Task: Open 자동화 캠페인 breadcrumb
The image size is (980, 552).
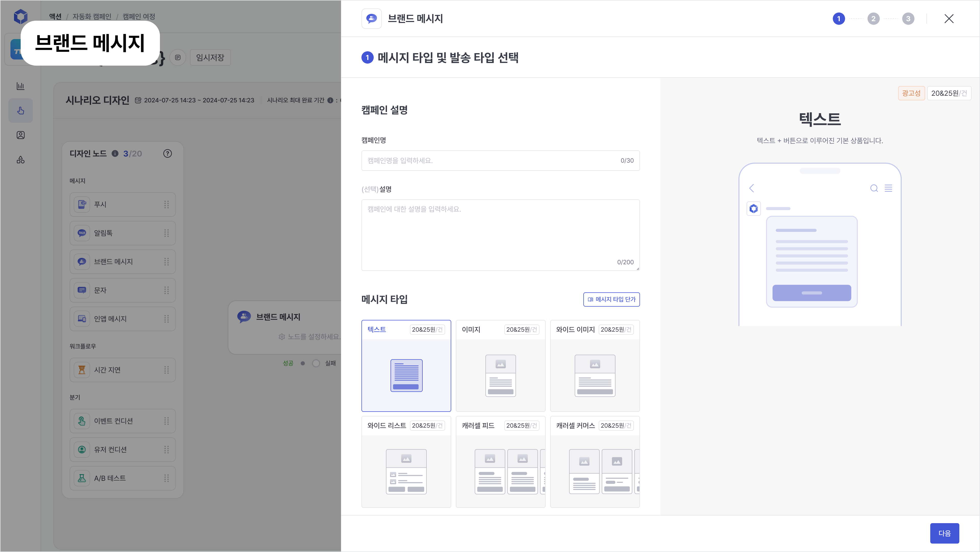Action: coord(92,16)
